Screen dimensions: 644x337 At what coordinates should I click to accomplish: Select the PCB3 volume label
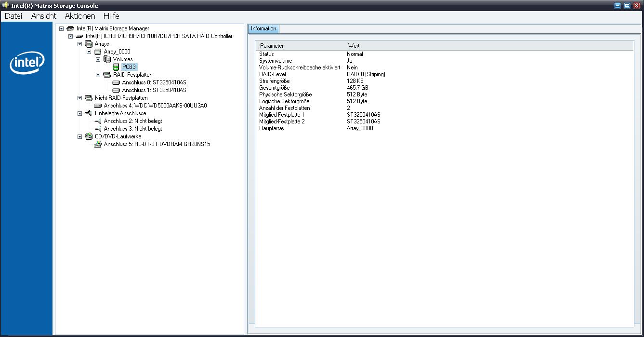129,67
